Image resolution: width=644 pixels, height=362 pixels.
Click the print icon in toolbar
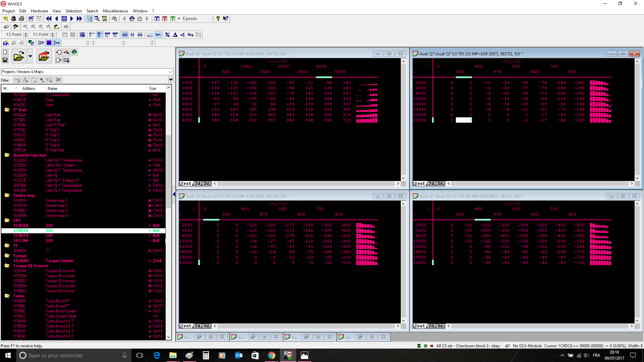pos(21,19)
